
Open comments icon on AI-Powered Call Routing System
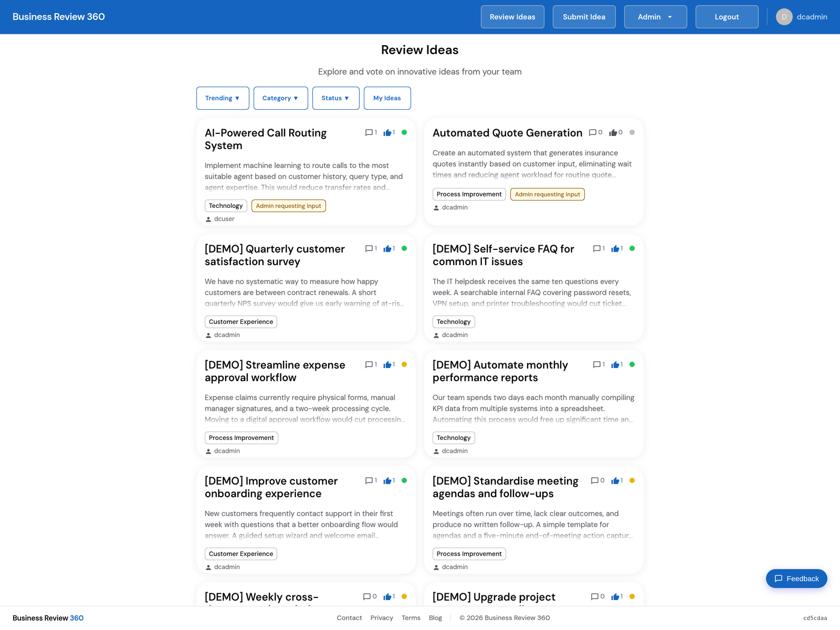(x=369, y=133)
